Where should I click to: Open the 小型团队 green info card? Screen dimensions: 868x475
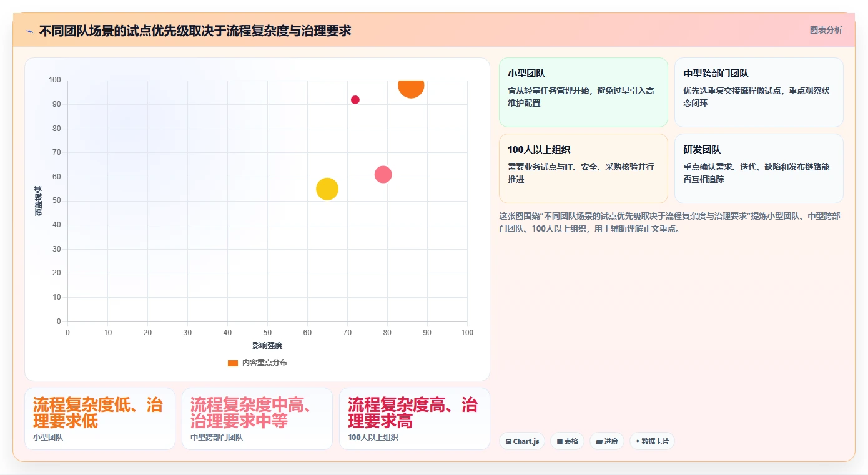click(x=583, y=92)
